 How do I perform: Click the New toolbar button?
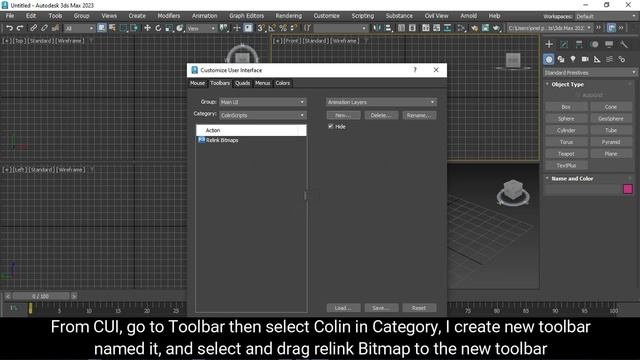(343, 116)
